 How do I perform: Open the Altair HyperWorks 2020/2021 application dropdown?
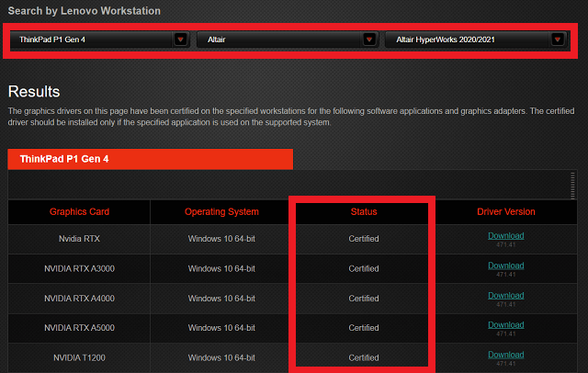(x=476, y=40)
